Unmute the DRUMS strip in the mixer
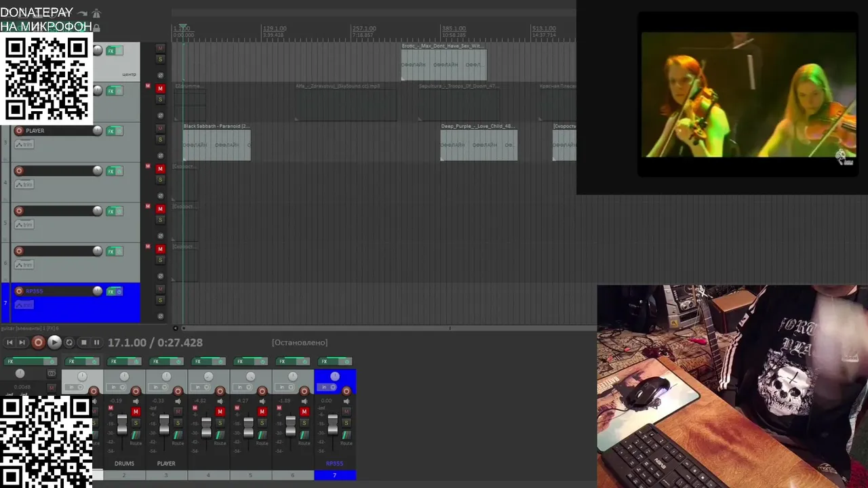Viewport: 868px width, 488px height. pos(136,411)
